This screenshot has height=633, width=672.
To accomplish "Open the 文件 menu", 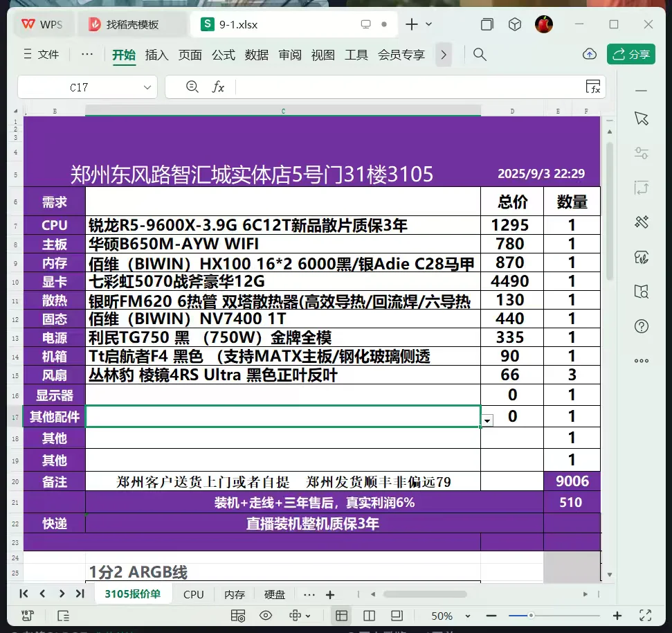I will click(42, 55).
